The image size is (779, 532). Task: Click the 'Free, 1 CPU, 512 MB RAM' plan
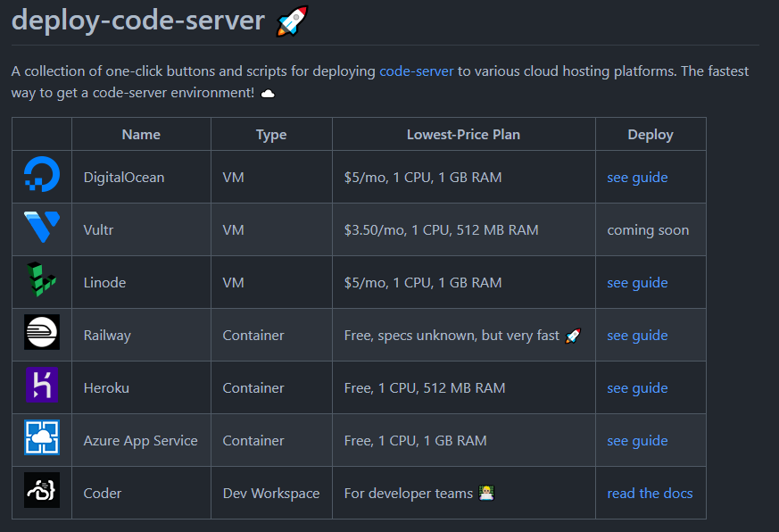point(425,388)
